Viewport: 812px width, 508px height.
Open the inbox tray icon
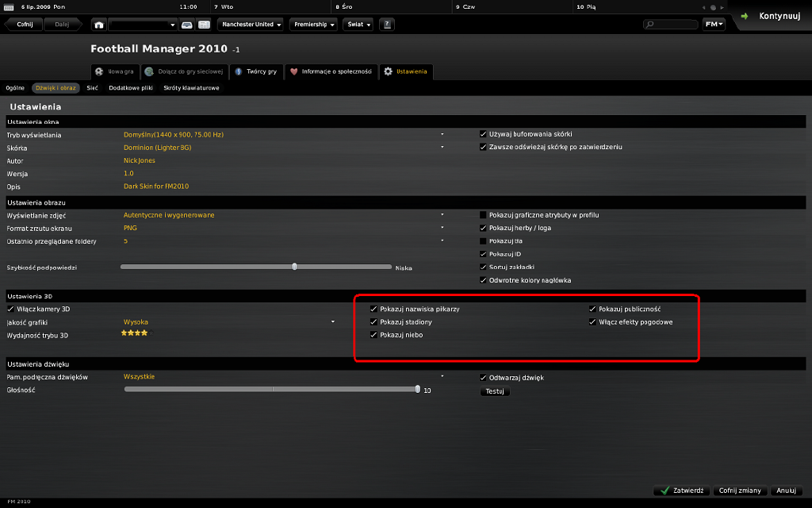click(187, 25)
